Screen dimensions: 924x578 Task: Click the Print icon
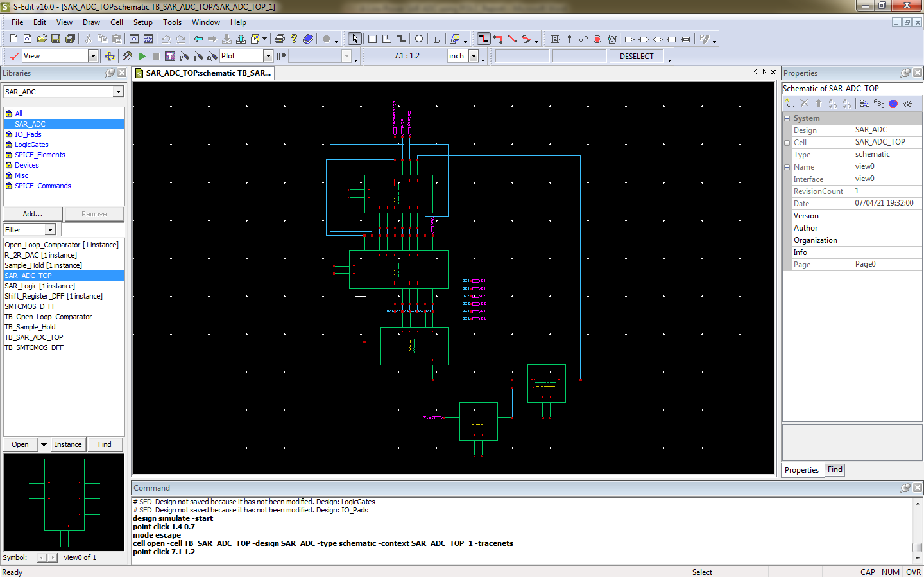280,39
